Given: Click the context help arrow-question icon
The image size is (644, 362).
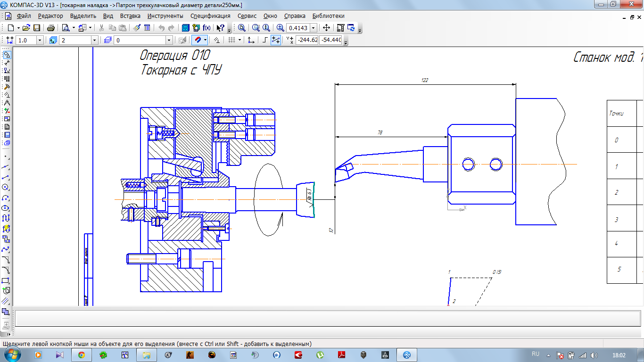Looking at the screenshot, I should [x=221, y=28].
